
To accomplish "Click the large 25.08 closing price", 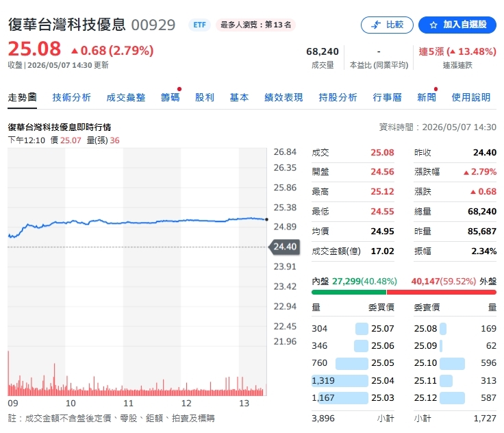I will (x=34, y=49).
